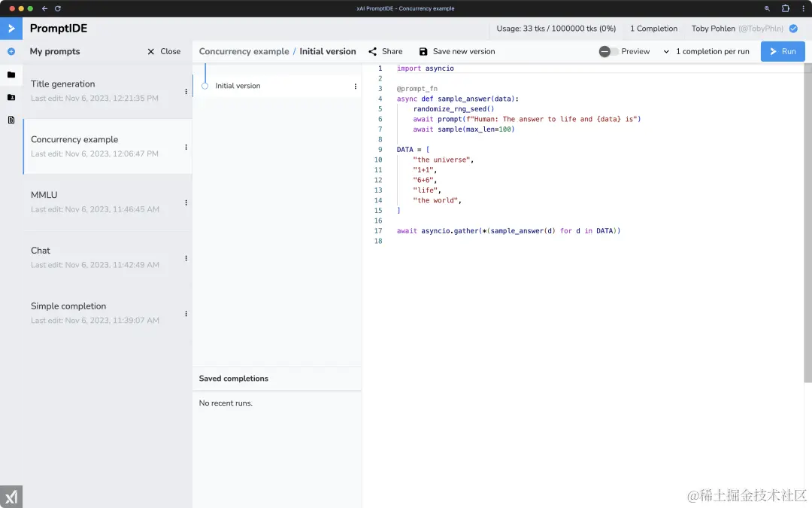This screenshot has height=508, width=812.
Task: Open options menu for MMLU prompt
Action: click(x=186, y=202)
